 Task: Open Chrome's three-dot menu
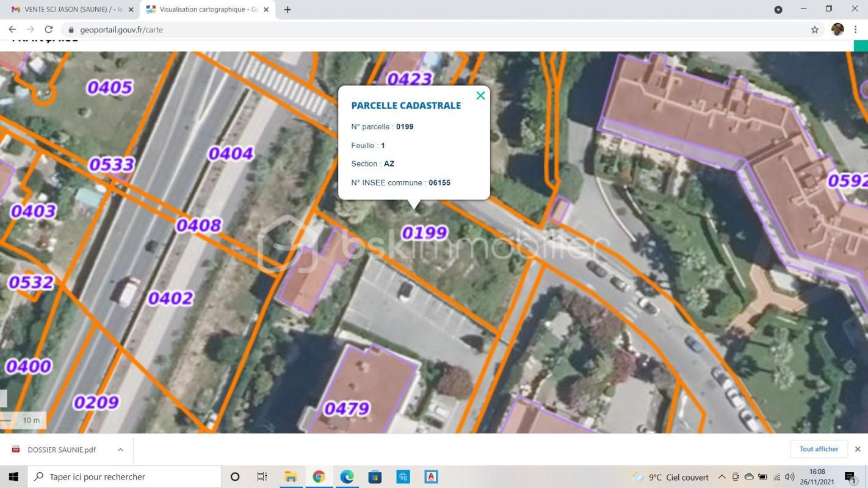click(855, 29)
